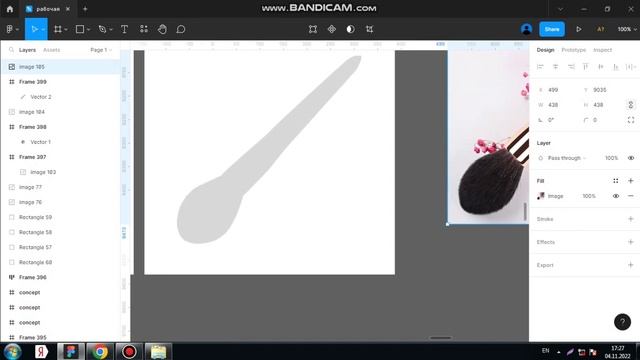Open a new tab with plus

[x=85, y=9]
